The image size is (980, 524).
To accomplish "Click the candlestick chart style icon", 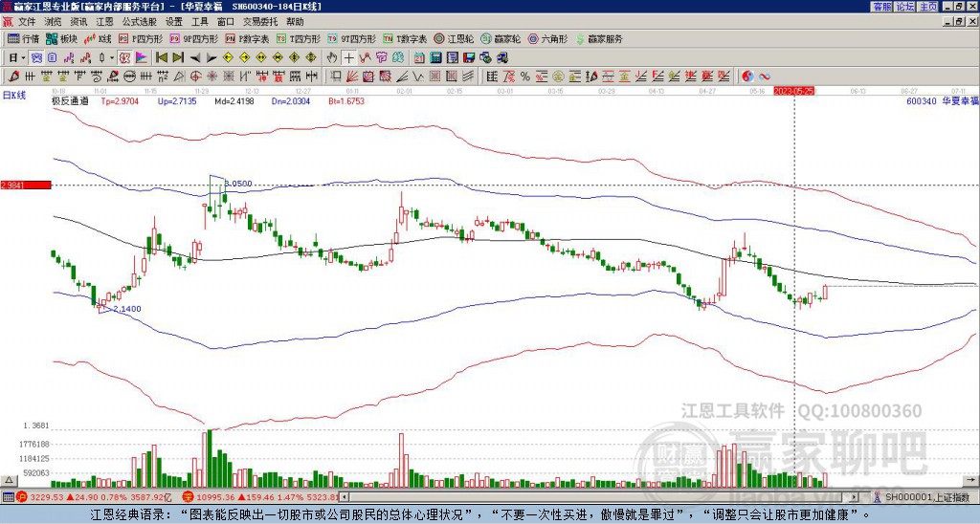I will [101, 57].
